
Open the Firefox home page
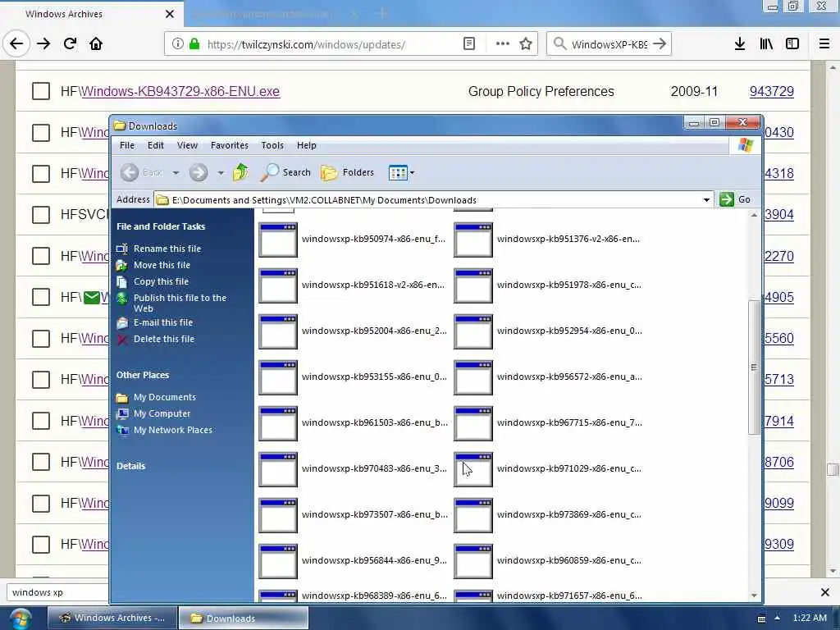point(96,43)
